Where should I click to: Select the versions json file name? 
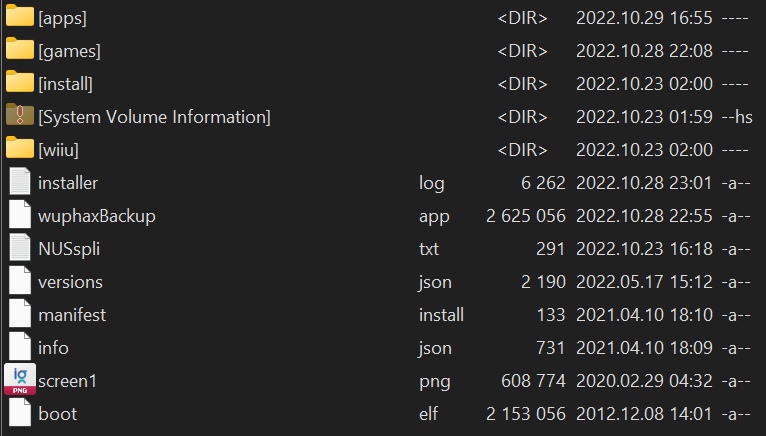tap(70, 282)
